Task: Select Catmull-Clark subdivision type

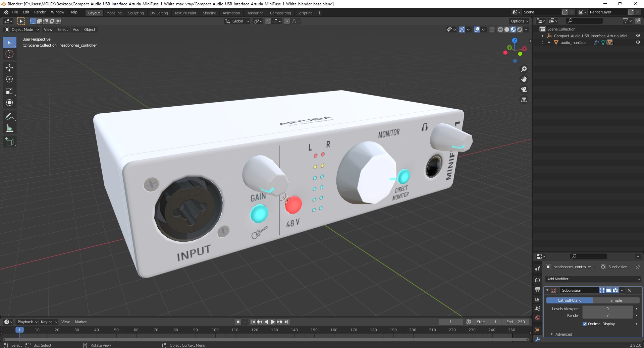Action: click(x=569, y=300)
